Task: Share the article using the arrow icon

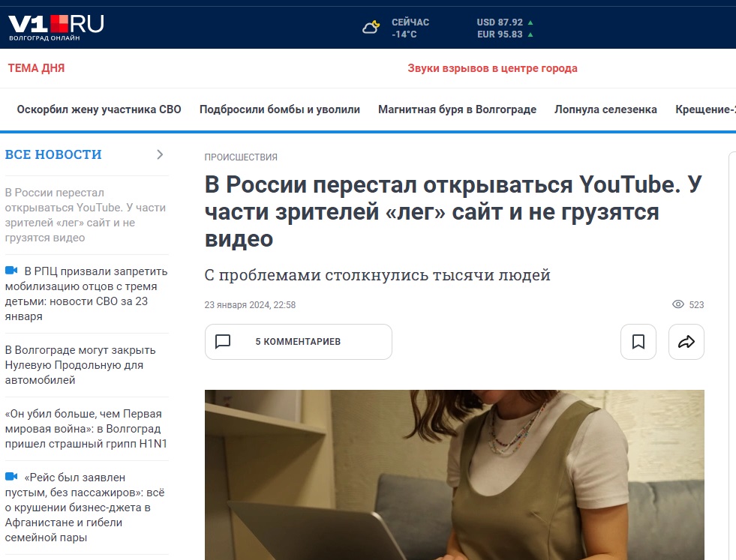Action: point(686,342)
